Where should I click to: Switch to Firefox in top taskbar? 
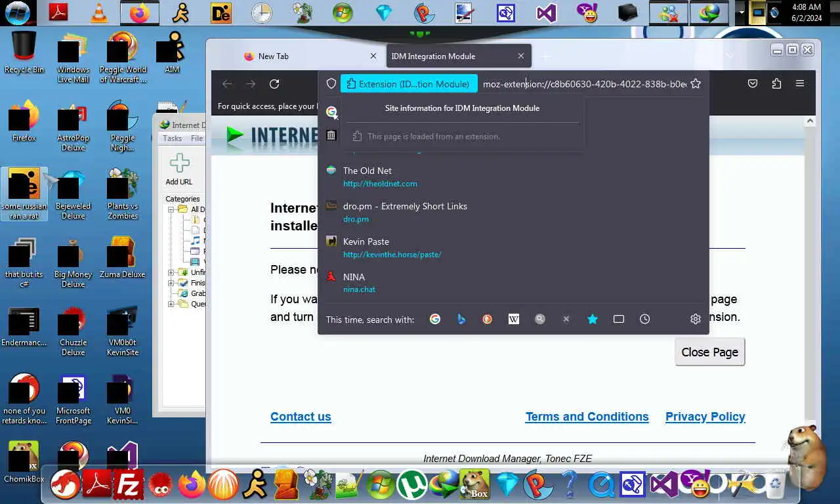click(x=139, y=12)
